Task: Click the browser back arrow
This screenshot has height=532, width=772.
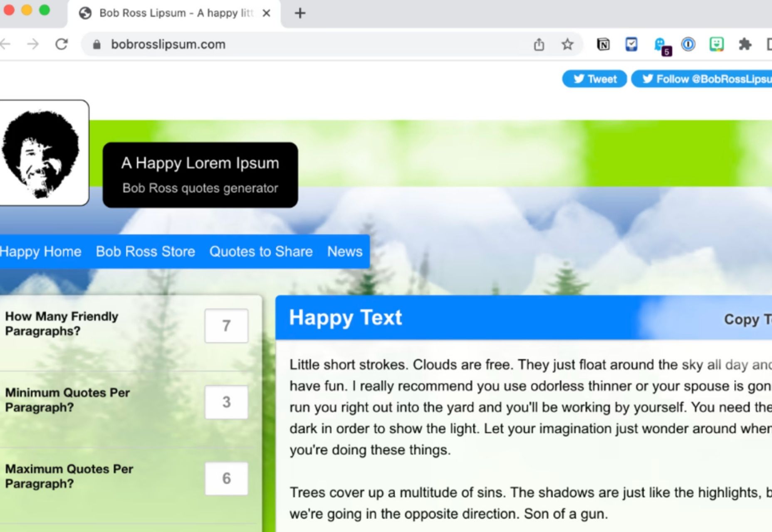Action: click(x=5, y=44)
